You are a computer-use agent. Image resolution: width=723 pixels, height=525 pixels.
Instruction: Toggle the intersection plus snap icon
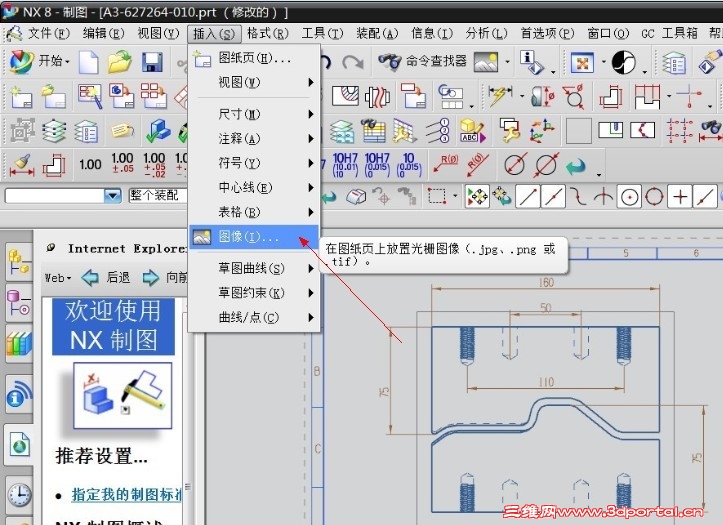point(679,197)
